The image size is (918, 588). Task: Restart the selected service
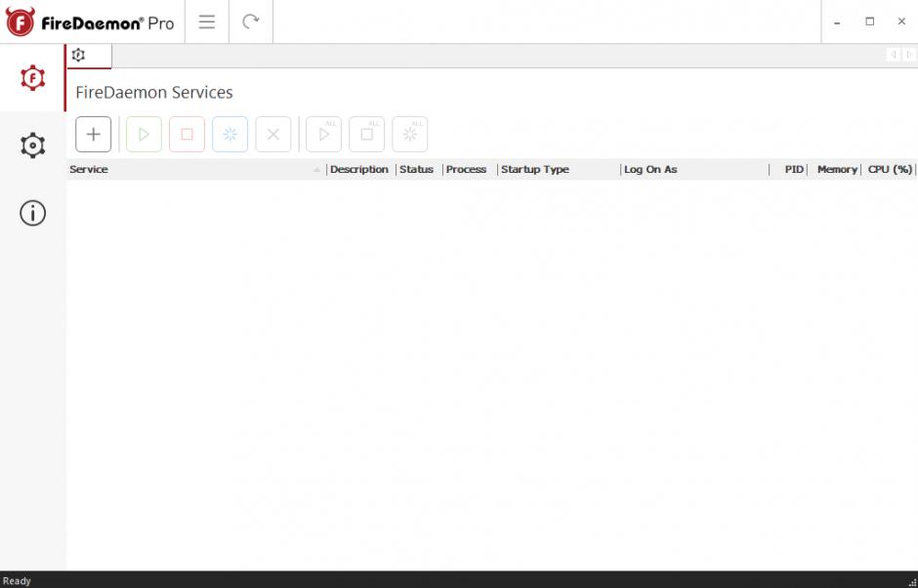(x=230, y=134)
